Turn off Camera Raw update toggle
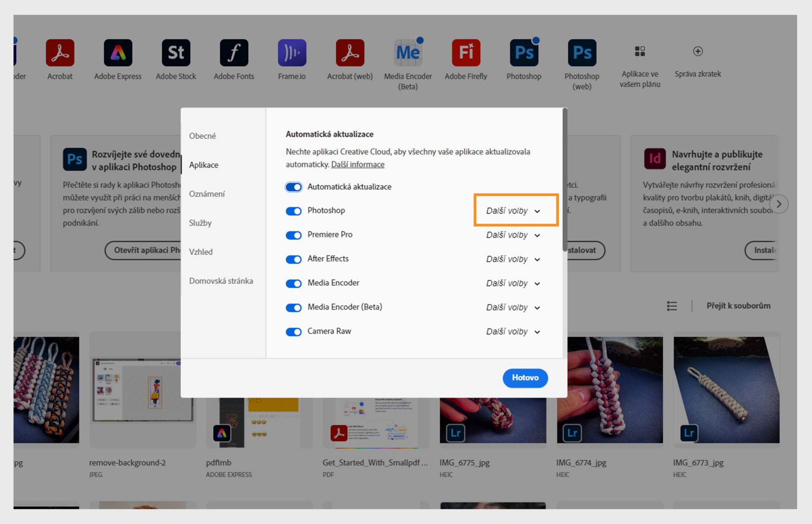Viewport: 812px width, 524px height. click(294, 332)
